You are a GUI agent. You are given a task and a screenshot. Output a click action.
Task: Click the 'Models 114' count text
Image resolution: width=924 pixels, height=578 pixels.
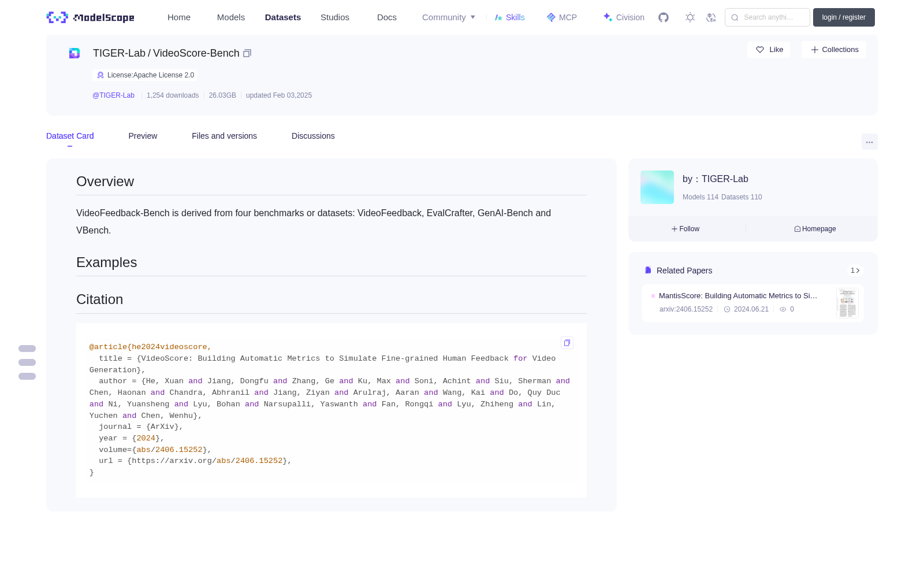click(x=701, y=197)
